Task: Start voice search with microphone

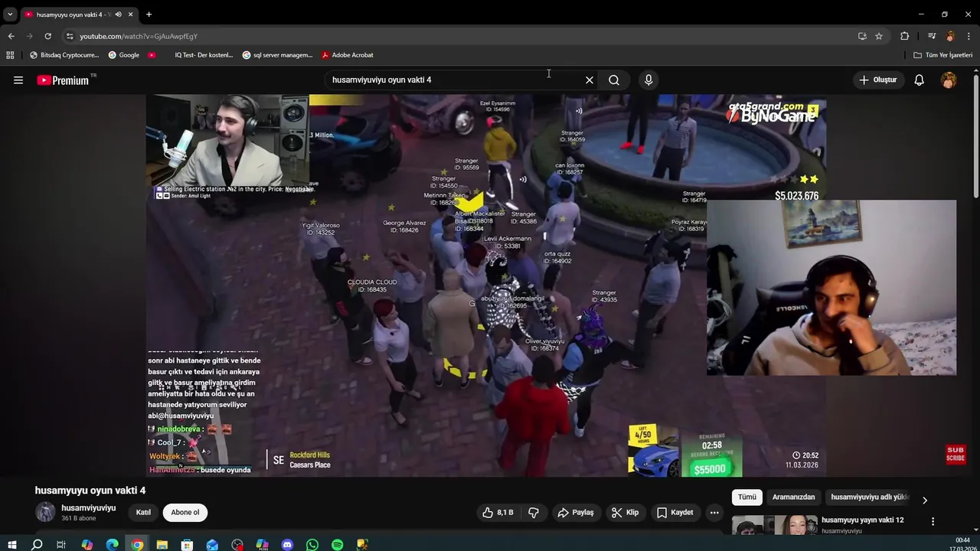Action: 648,80
